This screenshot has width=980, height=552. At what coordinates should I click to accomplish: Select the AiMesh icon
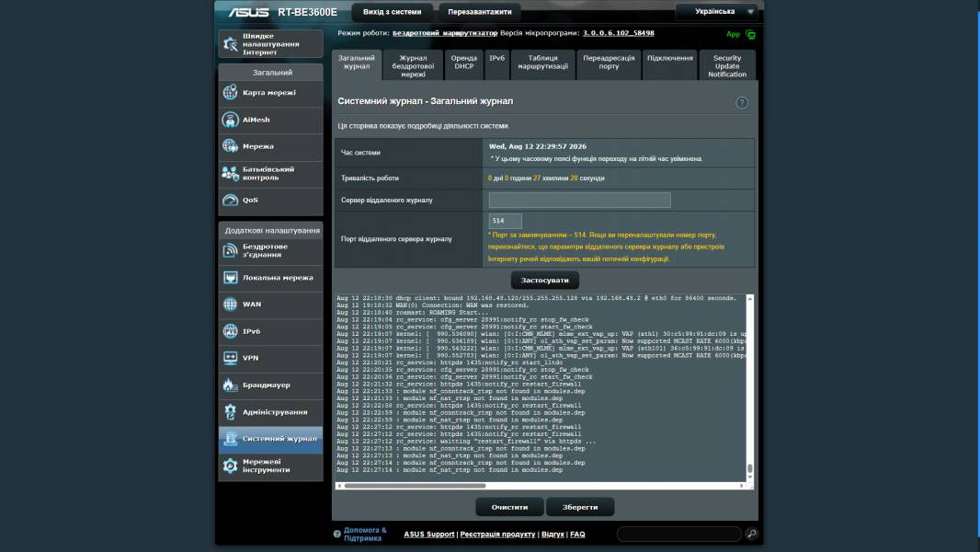[230, 120]
